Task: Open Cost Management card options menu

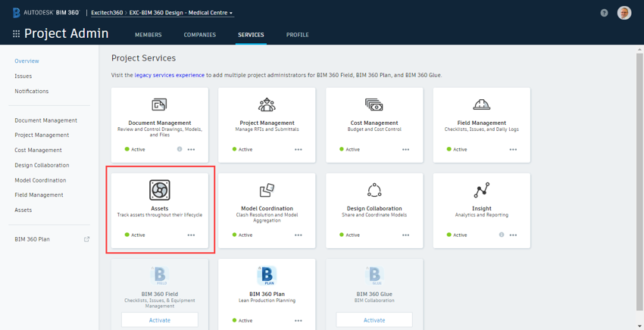Action: 406,149
